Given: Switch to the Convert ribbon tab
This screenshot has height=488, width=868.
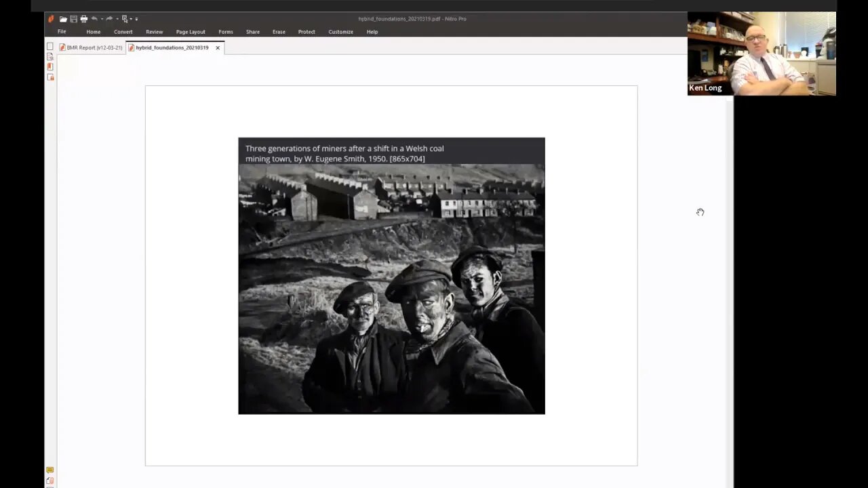Looking at the screenshot, I should pyautogui.click(x=123, y=32).
